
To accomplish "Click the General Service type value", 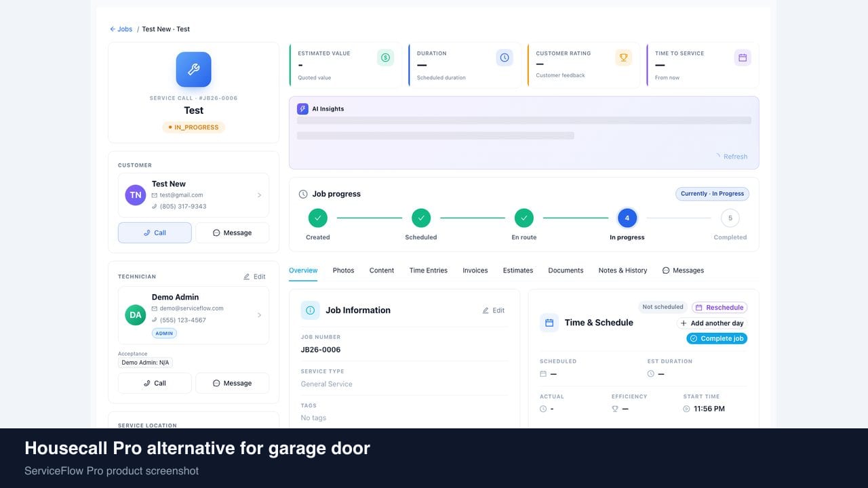I will (327, 384).
